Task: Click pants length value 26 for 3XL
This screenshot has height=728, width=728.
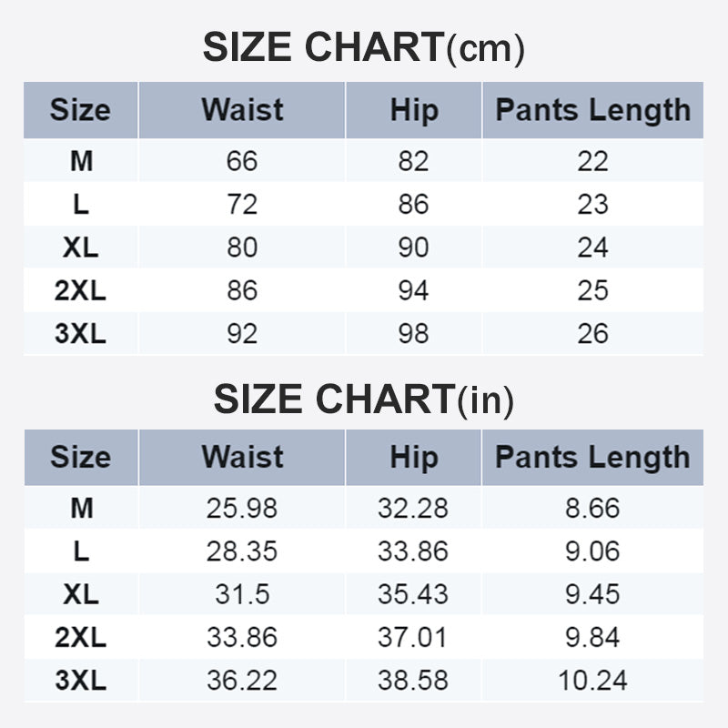Action: 592,334
